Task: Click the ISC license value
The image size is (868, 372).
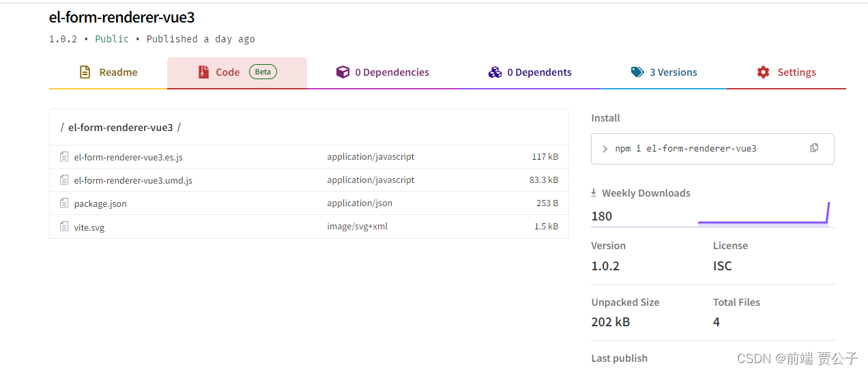Action: click(x=723, y=266)
